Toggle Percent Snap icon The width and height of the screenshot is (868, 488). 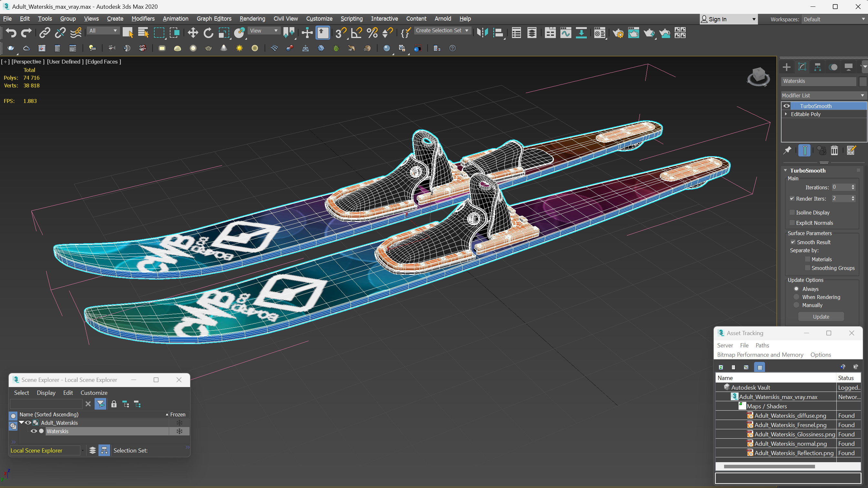coord(372,33)
